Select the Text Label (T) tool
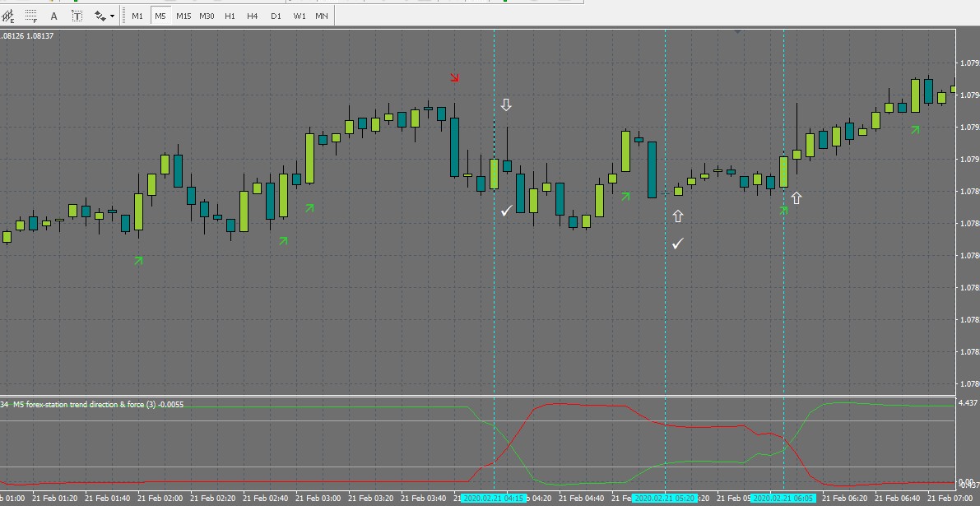Image resolution: width=980 pixels, height=506 pixels. click(x=77, y=16)
